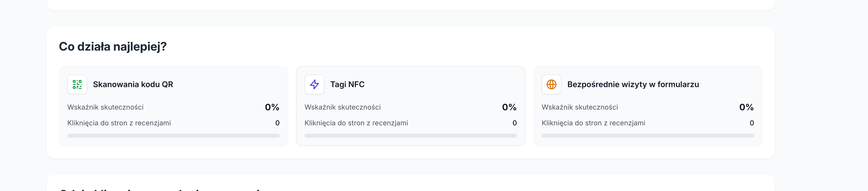Click the Tagi NFC progress bar

coord(411,136)
